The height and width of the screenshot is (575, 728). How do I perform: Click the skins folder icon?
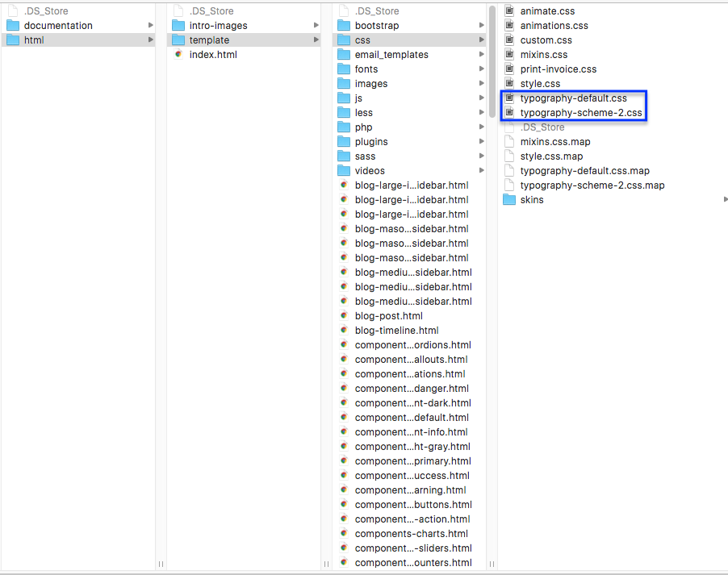(x=509, y=200)
